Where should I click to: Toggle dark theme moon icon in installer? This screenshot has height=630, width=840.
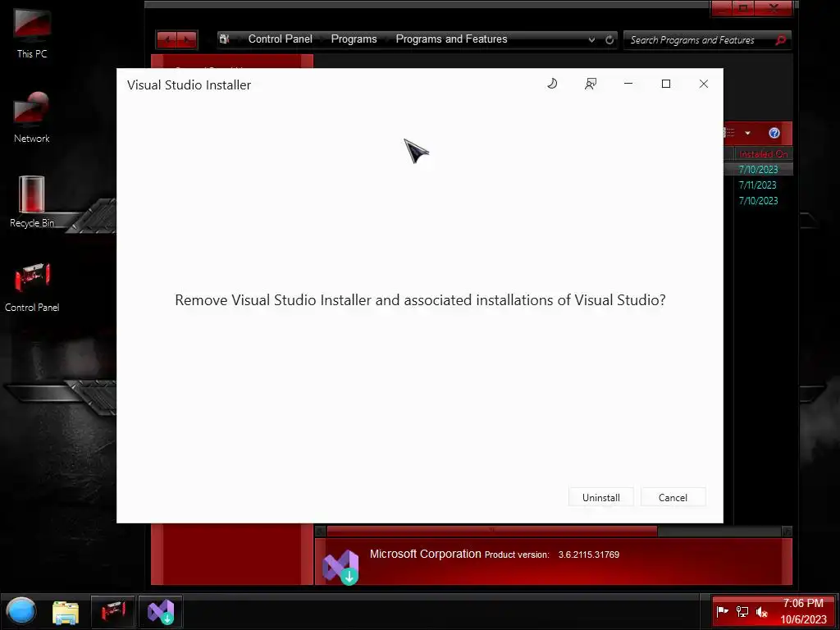(x=552, y=84)
